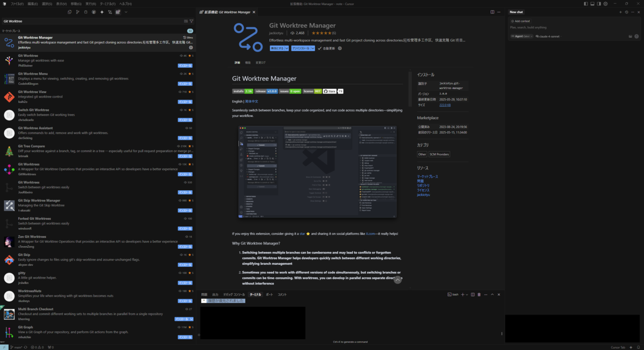Split the terminal pane icon
The width and height of the screenshot is (644, 350).
(x=473, y=294)
